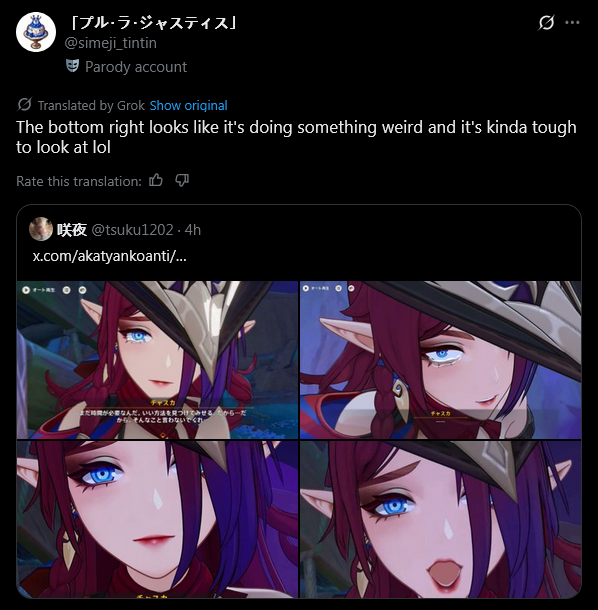
Task: Open the top-left crying character image
Action: pyautogui.click(x=157, y=360)
